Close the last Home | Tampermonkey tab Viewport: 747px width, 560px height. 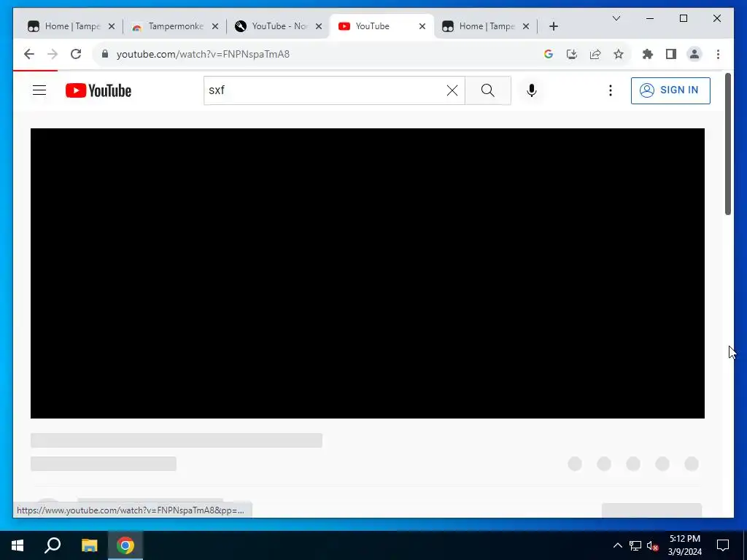pos(526,27)
